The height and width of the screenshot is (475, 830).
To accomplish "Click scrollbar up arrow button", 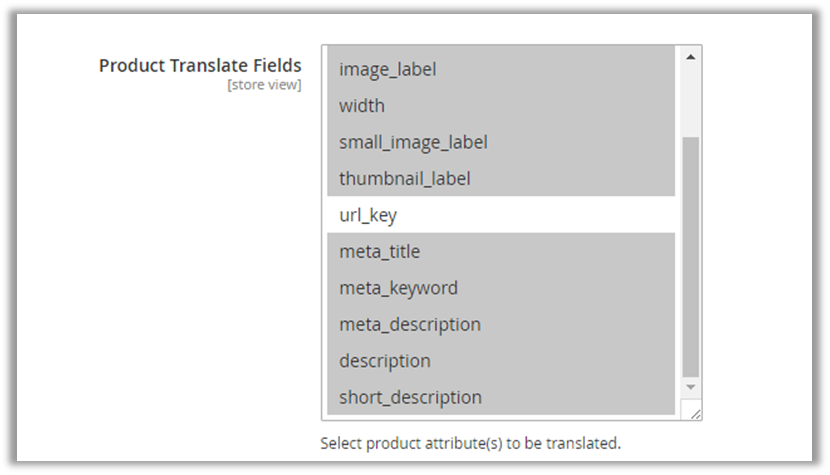I will 690,57.
